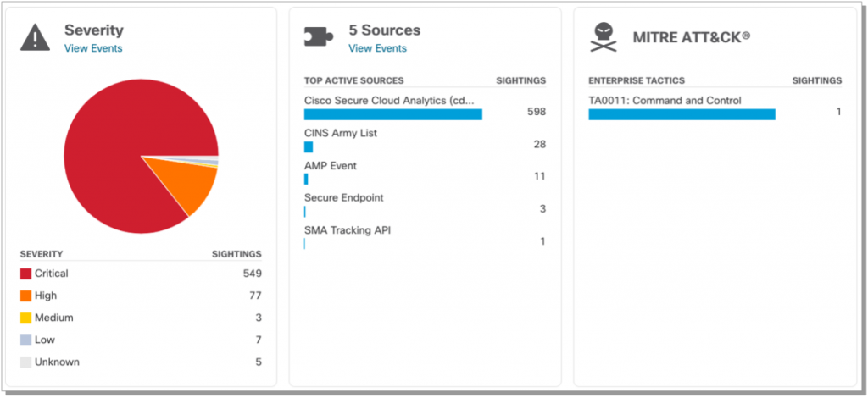Click TA0011: Command and Control tactic bar

pos(682,114)
